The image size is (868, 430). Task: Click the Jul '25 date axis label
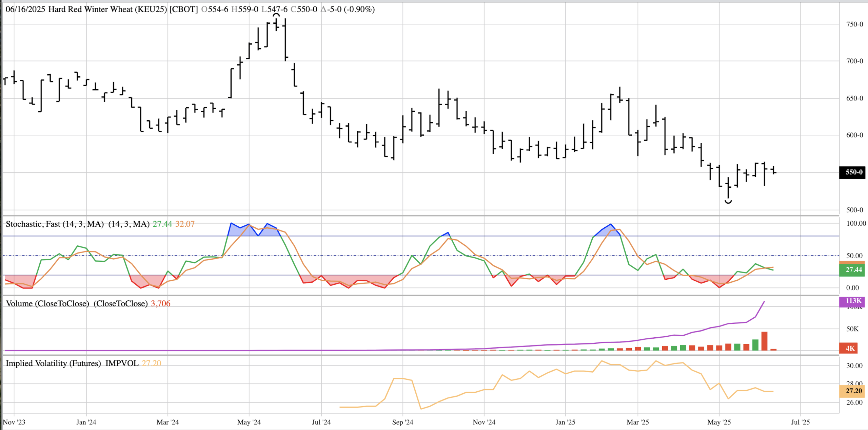click(800, 422)
